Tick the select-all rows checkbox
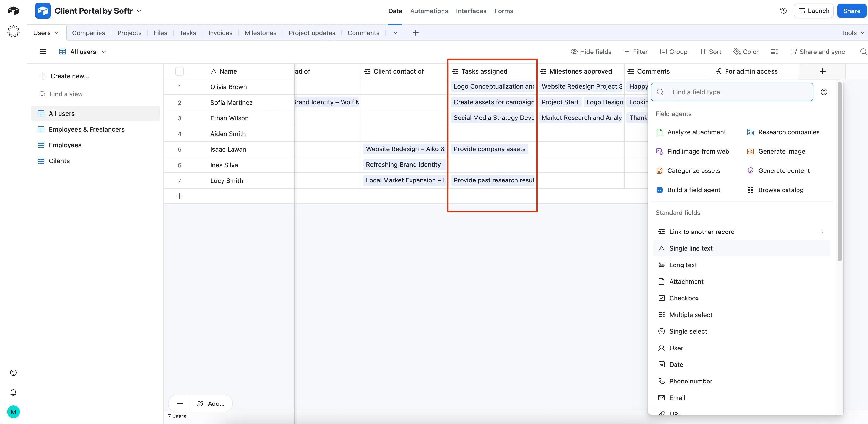The width and height of the screenshot is (868, 424). pos(180,71)
